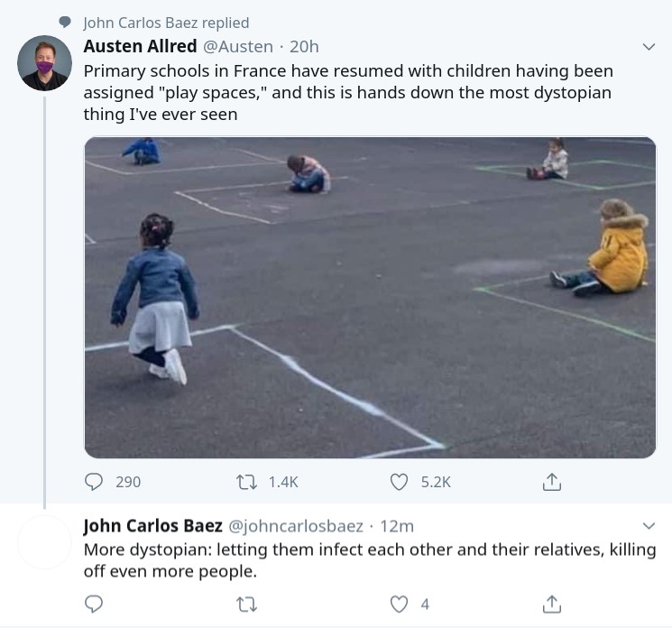Open Austen Allred's profile name link
Screen dimensions: 672x628
pyautogui.click(x=140, y=46)
